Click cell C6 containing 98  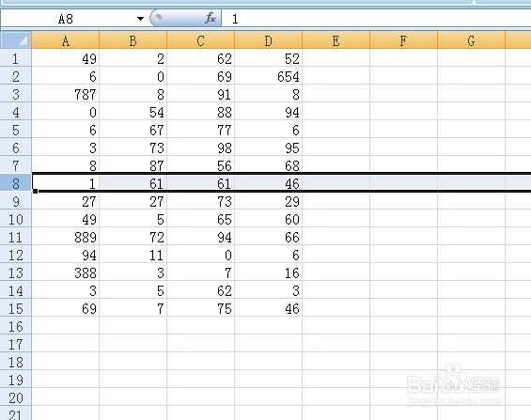click(x=200, y=148)
